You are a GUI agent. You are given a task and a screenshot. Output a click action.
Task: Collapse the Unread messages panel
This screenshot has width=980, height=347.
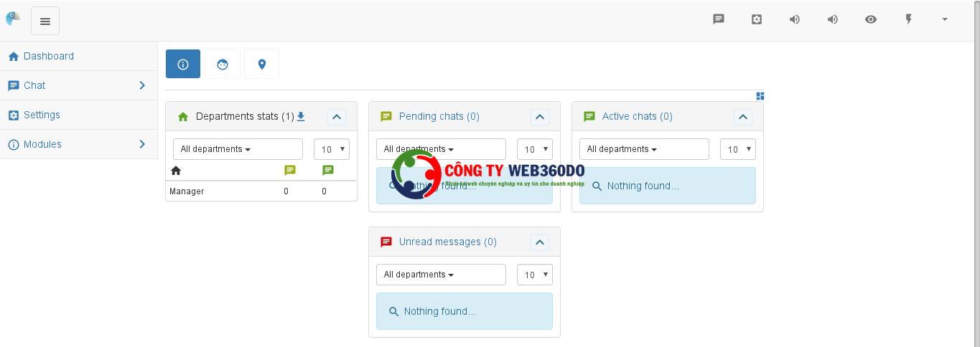click(540, 242)
